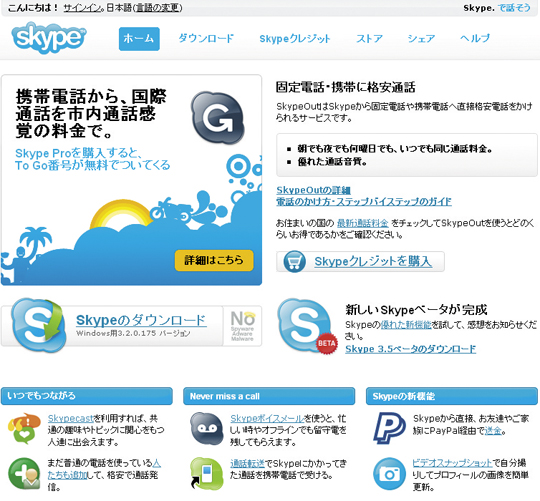The image size is (540, 501).
Task: Click the Skype BETA logo icon
Action: point(307,326)
